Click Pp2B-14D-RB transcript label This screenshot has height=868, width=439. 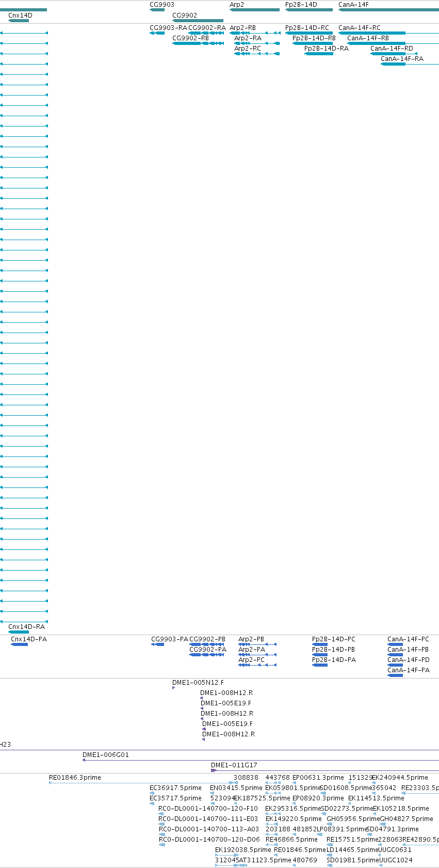(314, 38)
